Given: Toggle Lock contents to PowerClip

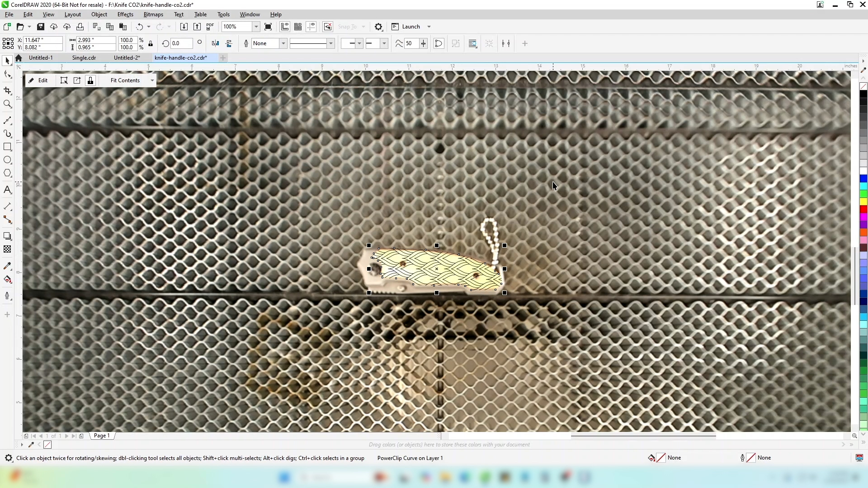Looking at the screenshot, I should click(90, 80).
